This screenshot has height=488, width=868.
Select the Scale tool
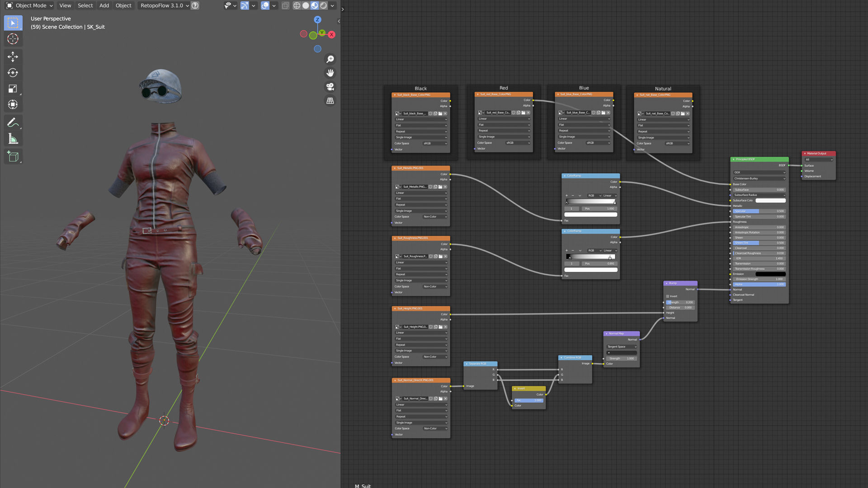point(13,89)
